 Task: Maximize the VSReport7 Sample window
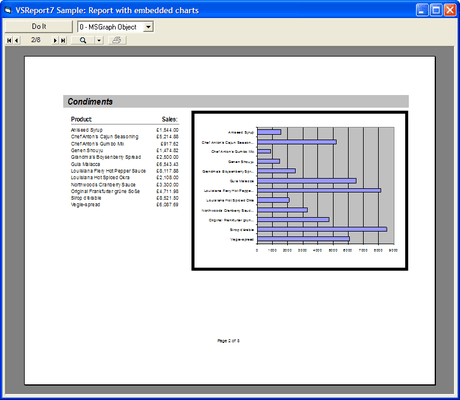[436, 10]
